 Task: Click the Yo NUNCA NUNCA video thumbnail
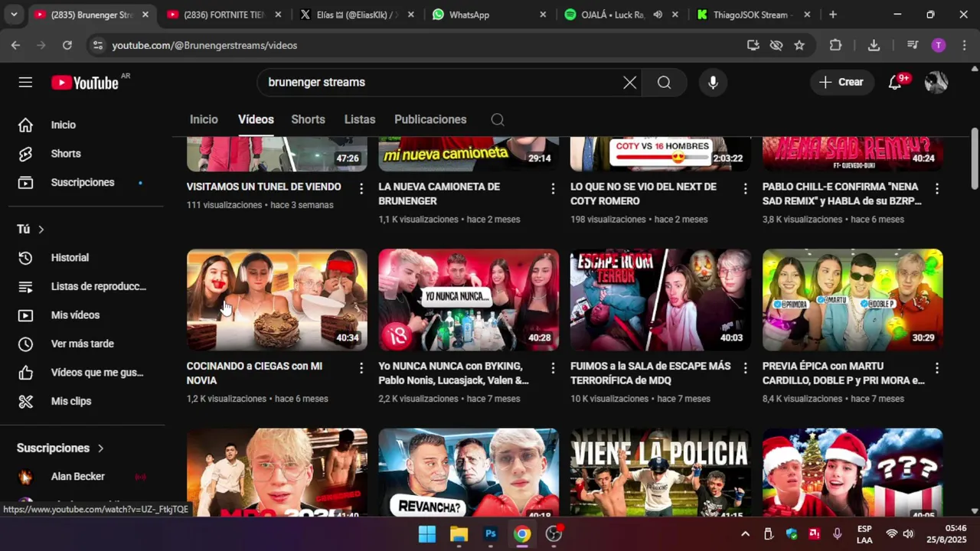pos(469,299)
